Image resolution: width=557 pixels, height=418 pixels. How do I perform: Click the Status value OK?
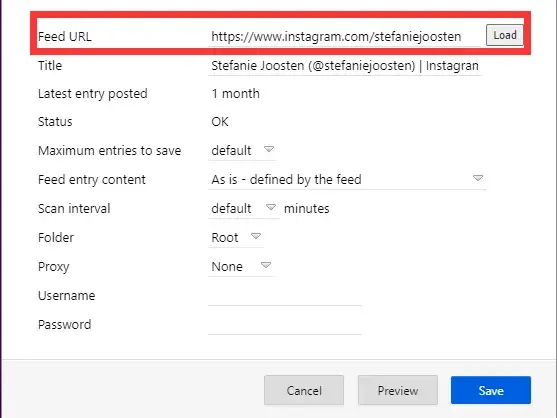pyautogui.click(x=220, y=122)
